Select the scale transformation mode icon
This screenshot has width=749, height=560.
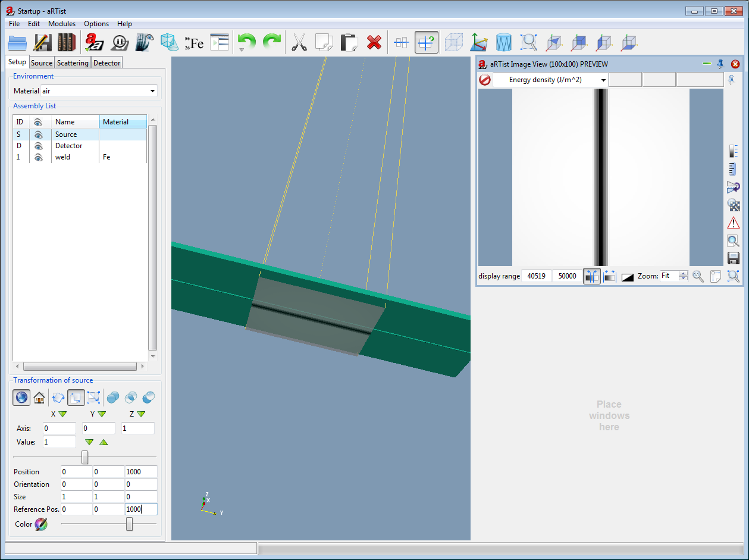point(94,397)
